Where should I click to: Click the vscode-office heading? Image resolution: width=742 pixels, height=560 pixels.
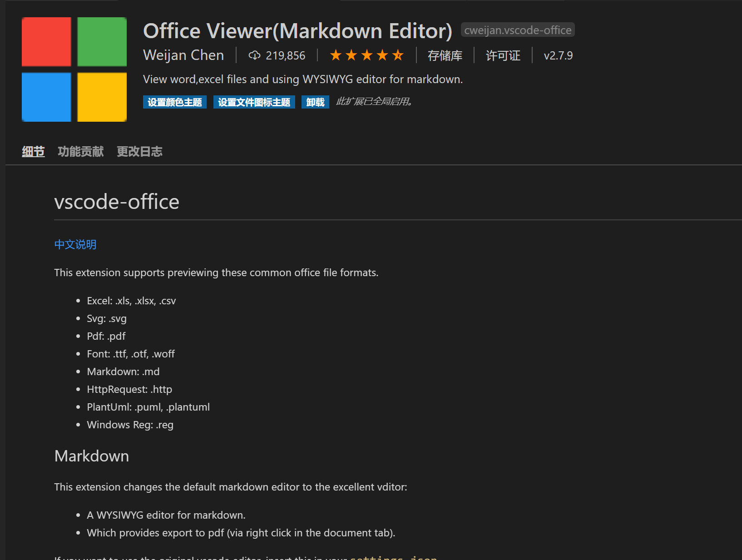pos(117,202)
